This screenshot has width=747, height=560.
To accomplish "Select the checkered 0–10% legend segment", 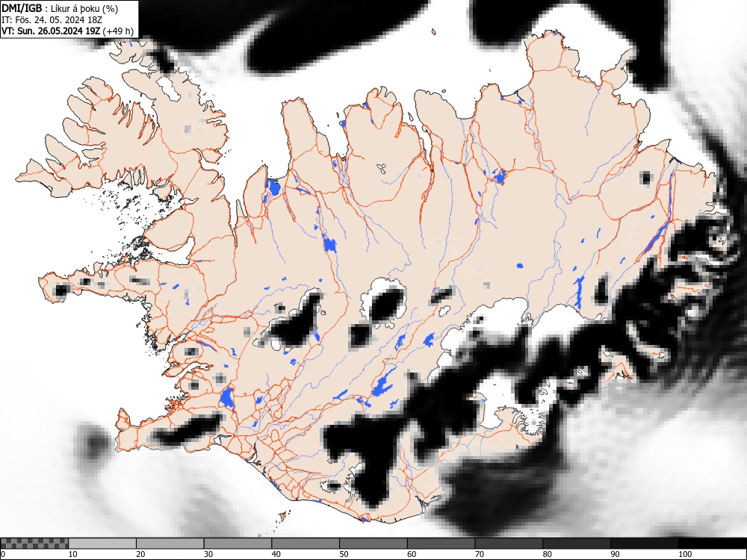I will point(34,544).
